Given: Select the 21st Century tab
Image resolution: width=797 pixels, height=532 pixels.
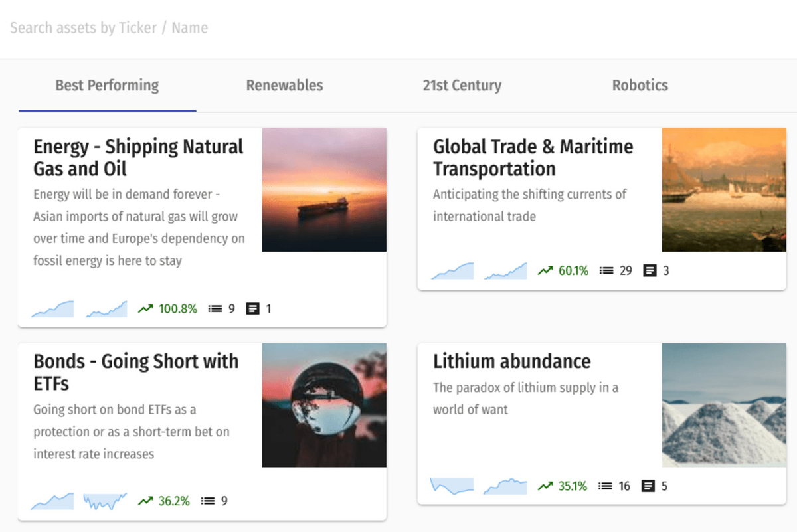Looking at the screenshot, I should click(462, 86).
